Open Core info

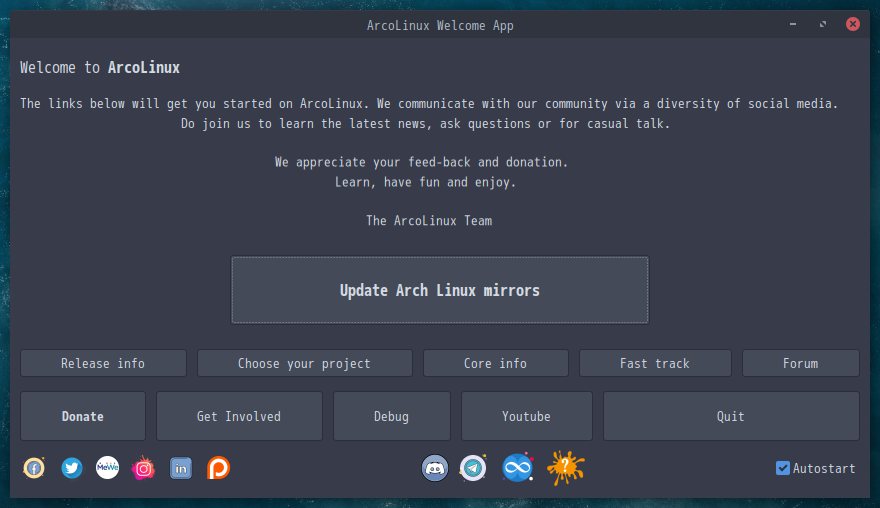pyautogui.click(x=496, y=363)
